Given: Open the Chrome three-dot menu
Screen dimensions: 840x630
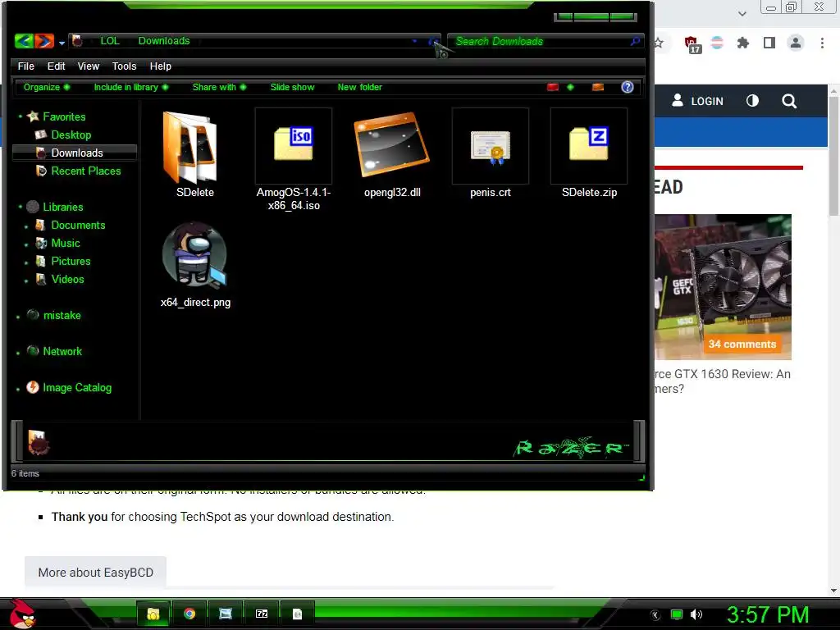Looking at the screenshot, I should pos(822,43).
